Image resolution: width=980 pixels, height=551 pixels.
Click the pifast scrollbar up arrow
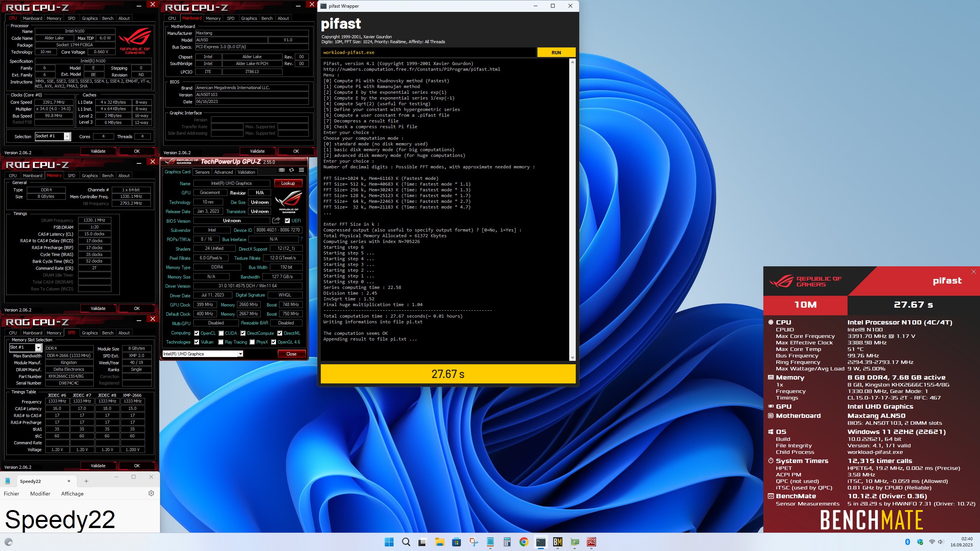(x=573, y=62)
